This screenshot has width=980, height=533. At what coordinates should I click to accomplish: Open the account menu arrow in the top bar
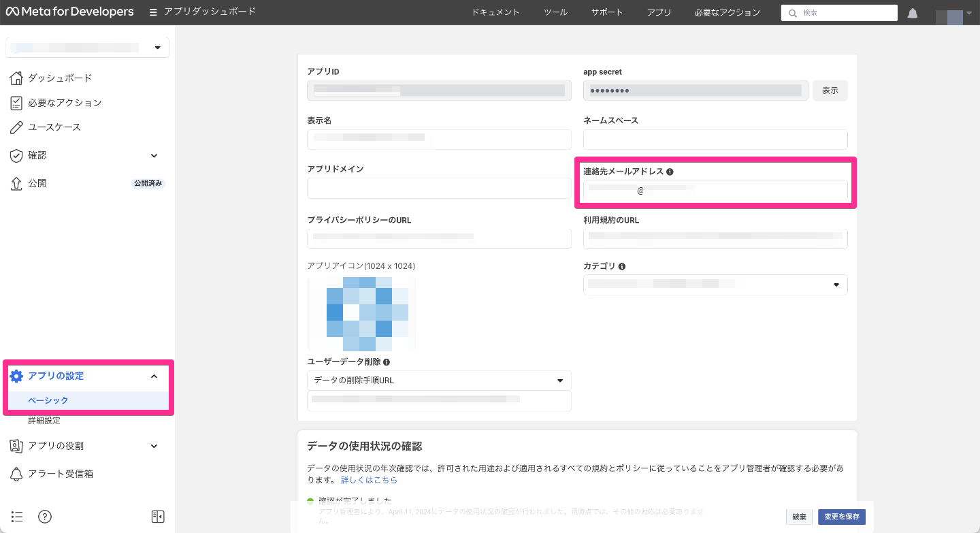click(x=969, y=12)
